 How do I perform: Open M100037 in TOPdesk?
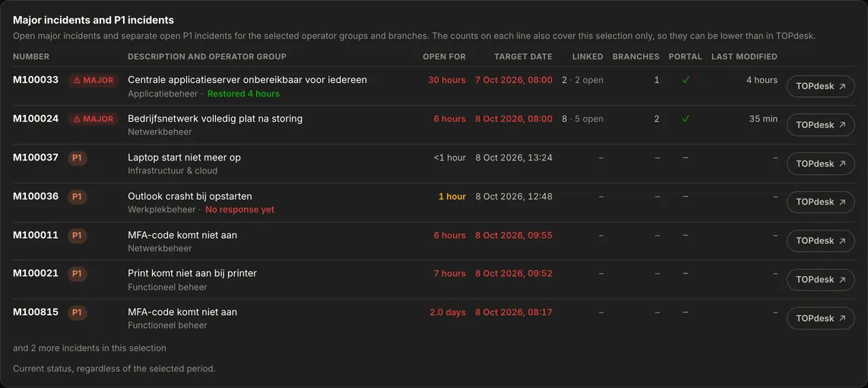pos(820,164)
